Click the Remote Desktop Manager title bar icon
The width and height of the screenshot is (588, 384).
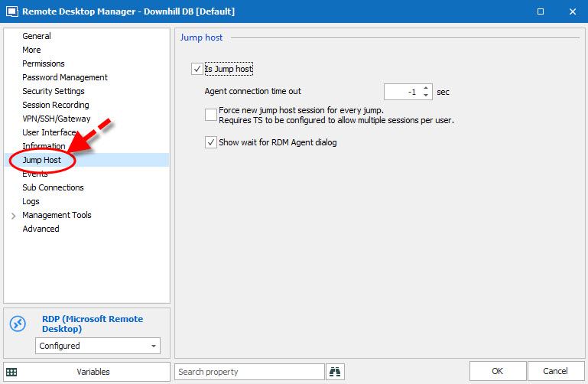point(11,11)
